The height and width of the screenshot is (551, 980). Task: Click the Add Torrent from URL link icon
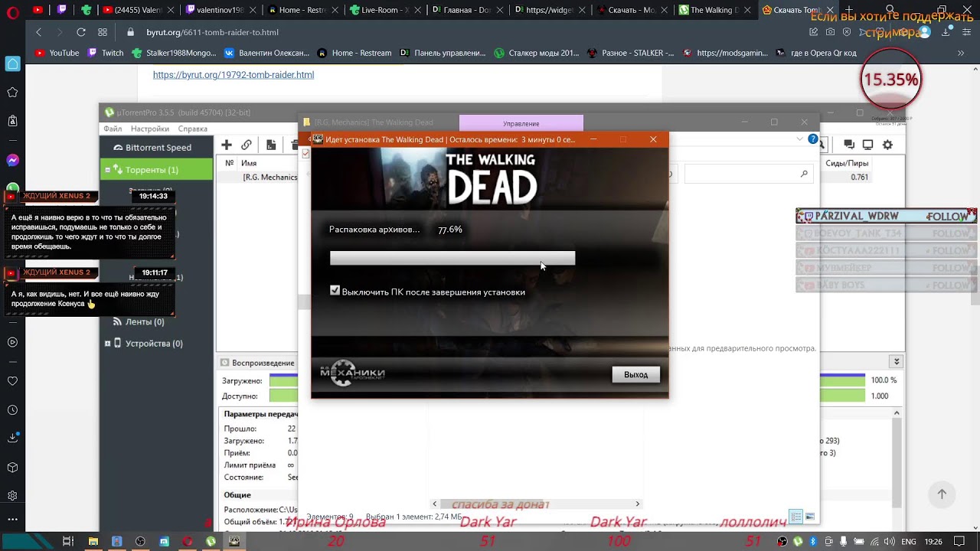point(247,145)
